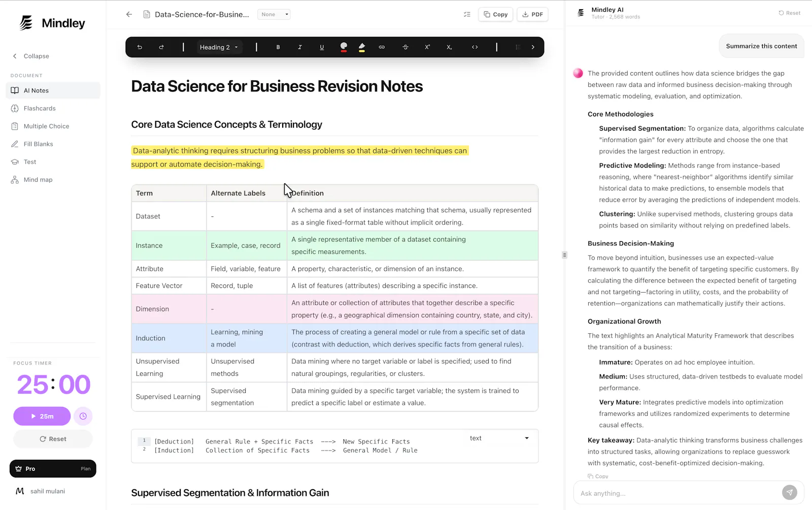This screenshot has height=510, width=812.
Task: Start the 25m focus timer
Action: coord(42,416)
